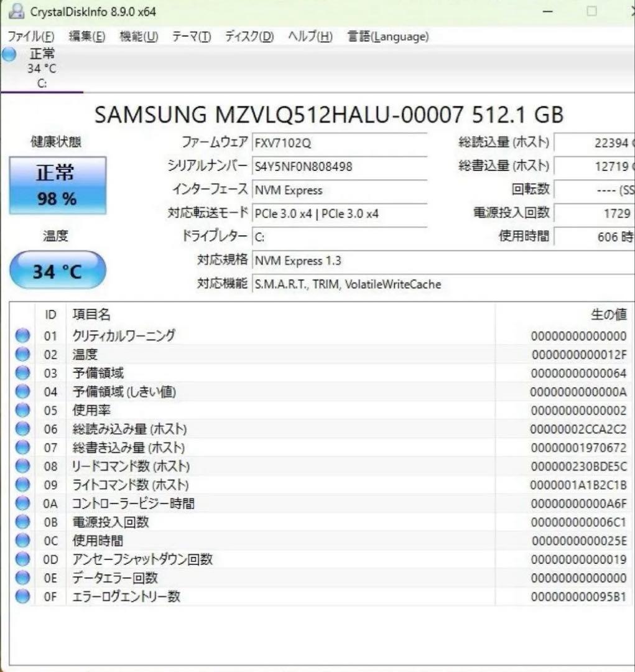Click the blue status dot next to 温度 row
This screenshot has width=635, height=672.
click(22, 354)
